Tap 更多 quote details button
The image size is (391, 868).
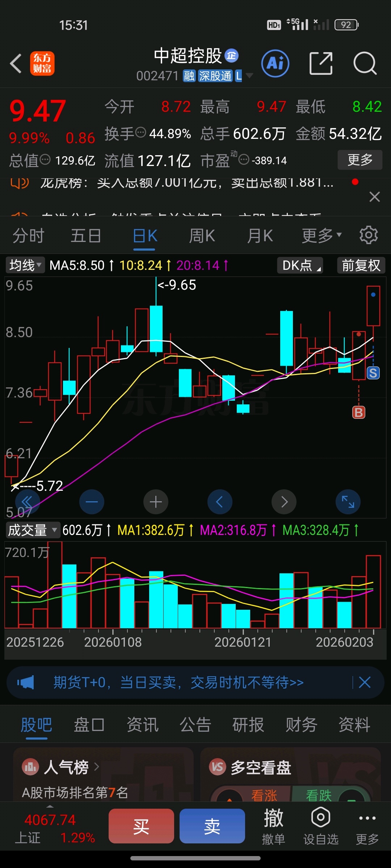click(x=360, y=159)
